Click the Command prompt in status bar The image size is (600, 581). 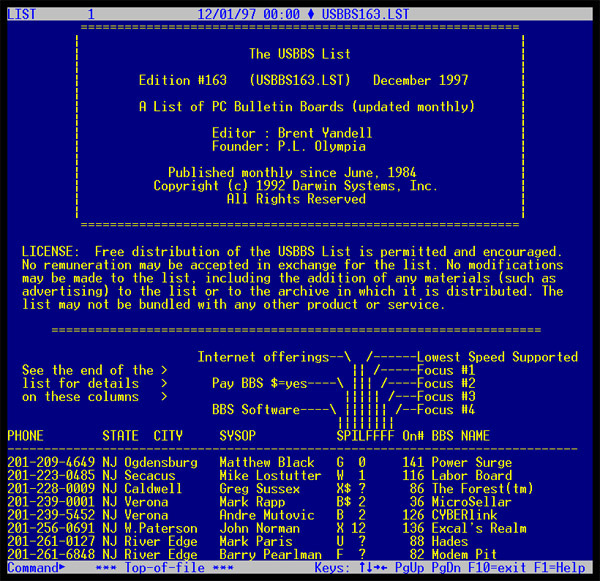(x=36, y=568)
